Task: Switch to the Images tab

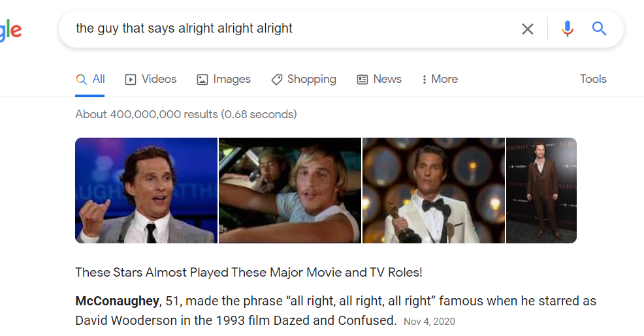Action: click(x=223, y=79)
